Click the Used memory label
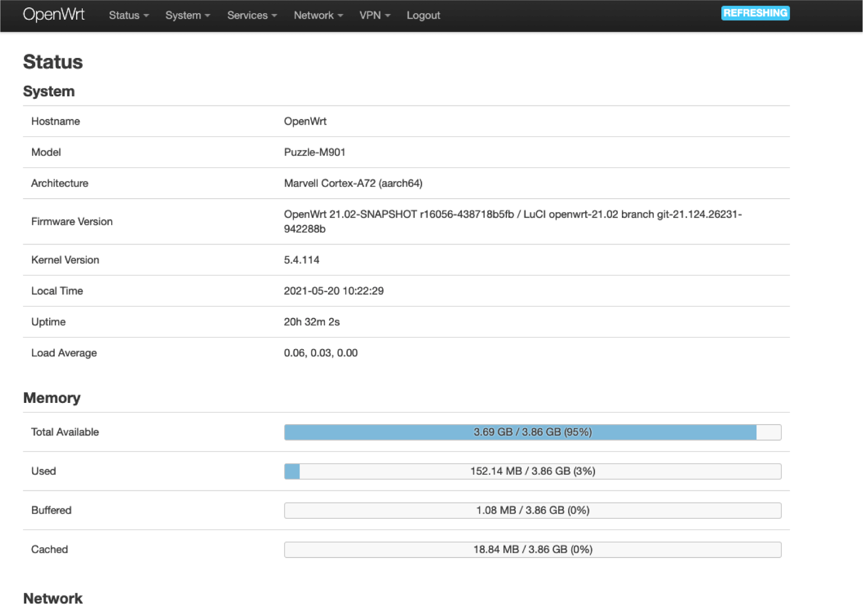This screenshot has height=616, width=863. 43,471
